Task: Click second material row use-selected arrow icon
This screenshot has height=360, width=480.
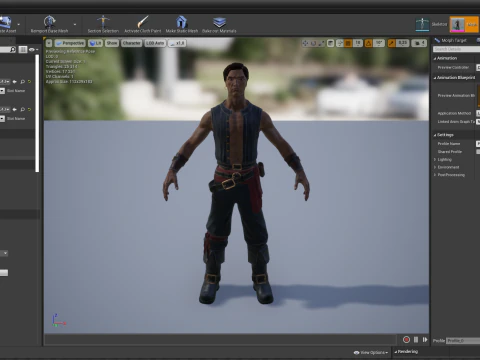Action: (x=14, y=109)
